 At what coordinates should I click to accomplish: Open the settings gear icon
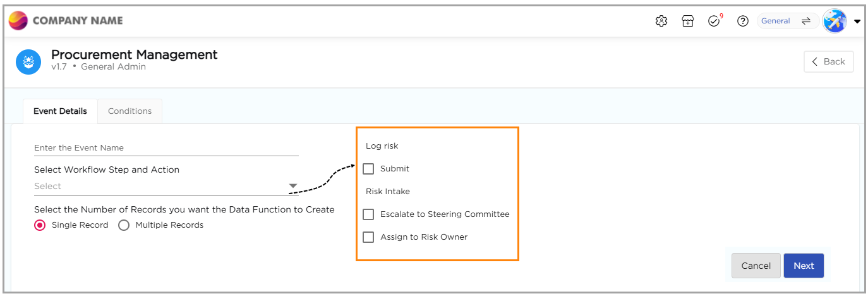tap(661, 21)
